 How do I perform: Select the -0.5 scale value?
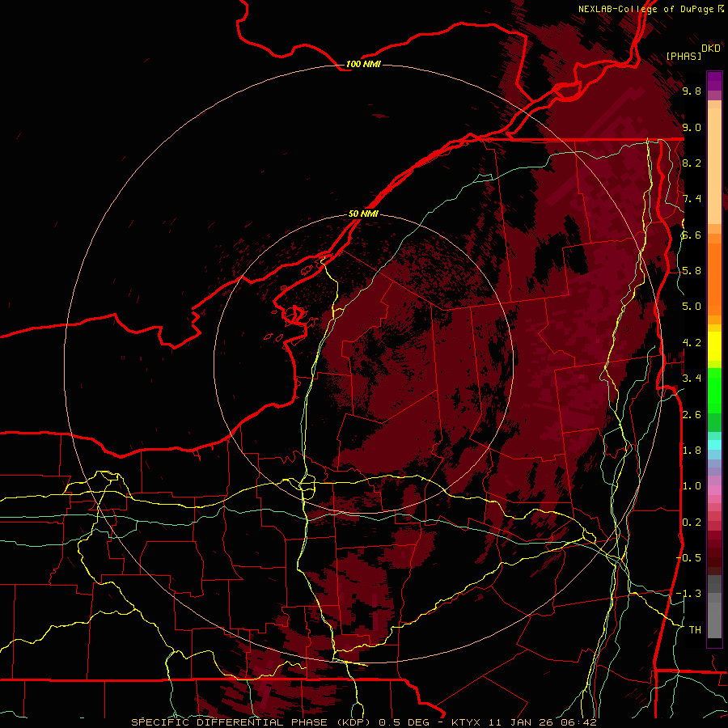click(688, 557)
